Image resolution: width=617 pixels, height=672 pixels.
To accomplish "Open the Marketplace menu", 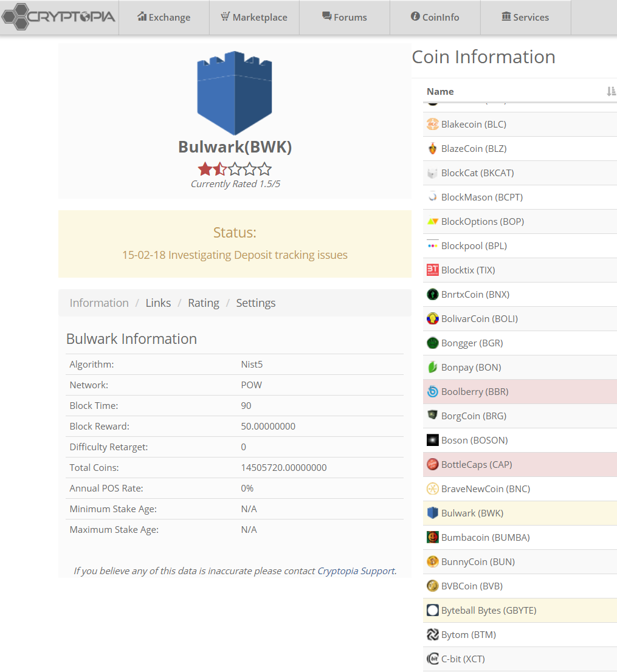I will pyautogui.click(x=254, y=17).
